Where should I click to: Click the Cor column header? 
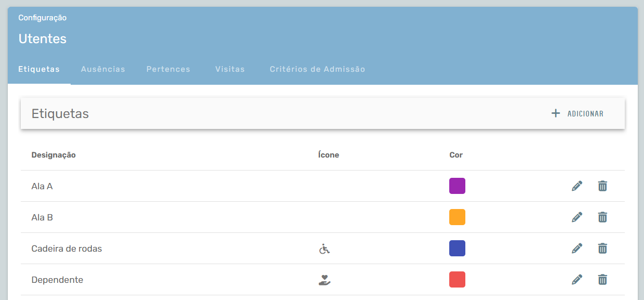456,155
